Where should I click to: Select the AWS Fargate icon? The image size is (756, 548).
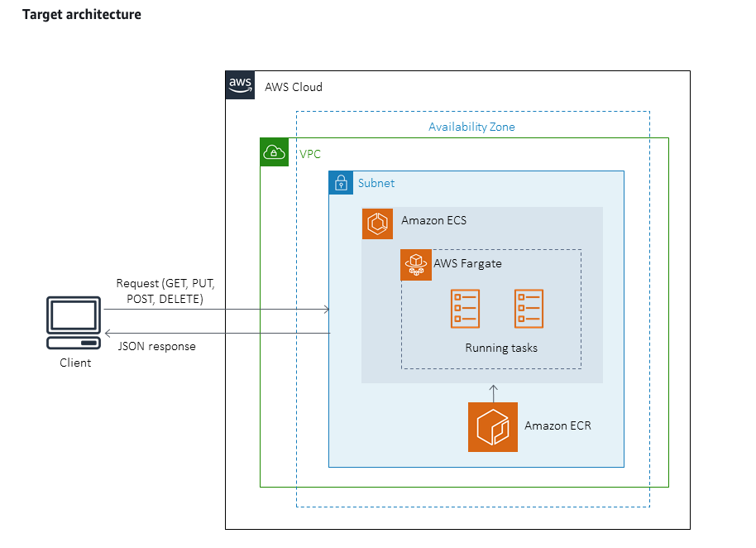click(x=416, y=265)
